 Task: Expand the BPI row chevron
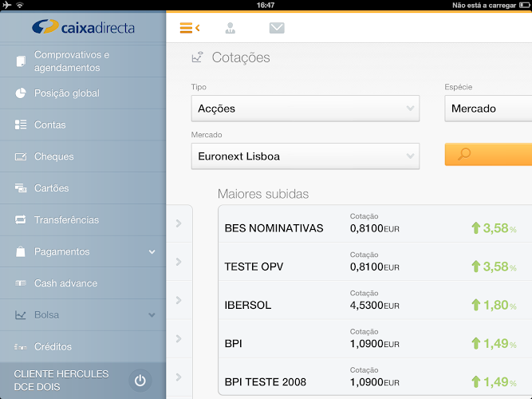point(179,338)
